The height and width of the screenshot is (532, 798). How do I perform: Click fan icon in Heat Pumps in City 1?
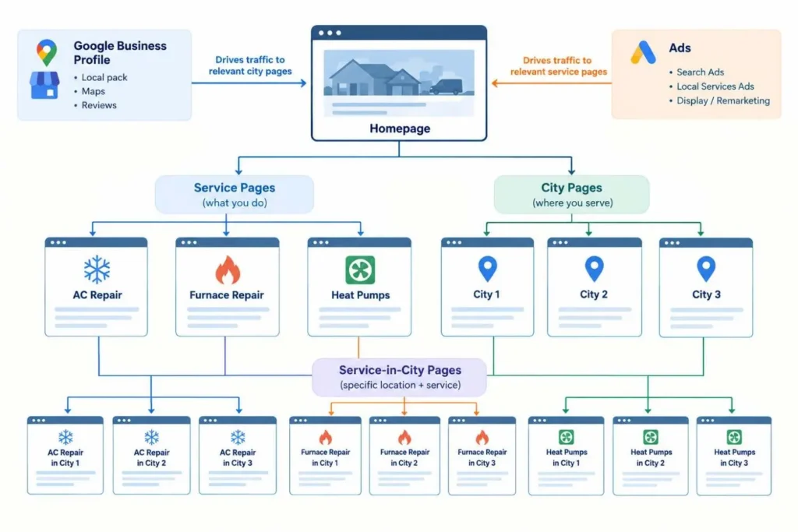click(x=567, y=437)
